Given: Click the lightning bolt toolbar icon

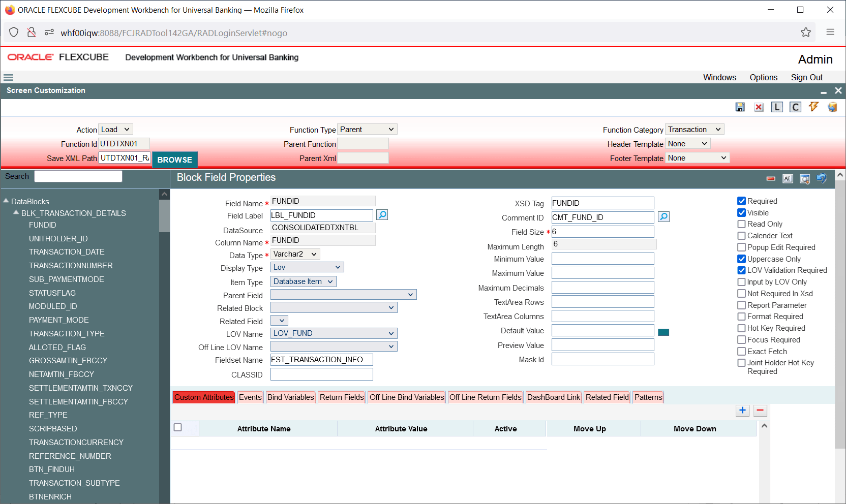Looking at the screenshot, I should pyautogui.click(x=813, y=107).
